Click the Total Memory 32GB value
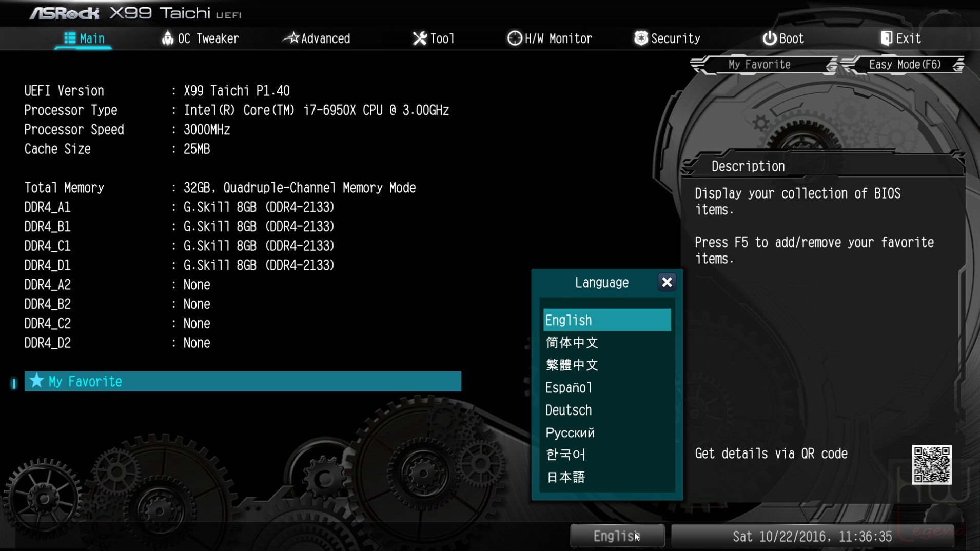Image resolution: width=980 pixels, height=551 pixels. click(300, 188)
